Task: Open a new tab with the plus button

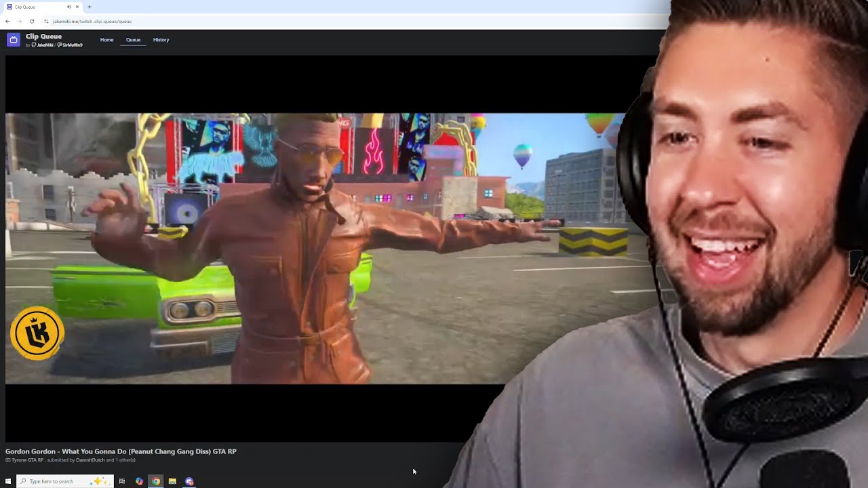Action: coord(89,7)
